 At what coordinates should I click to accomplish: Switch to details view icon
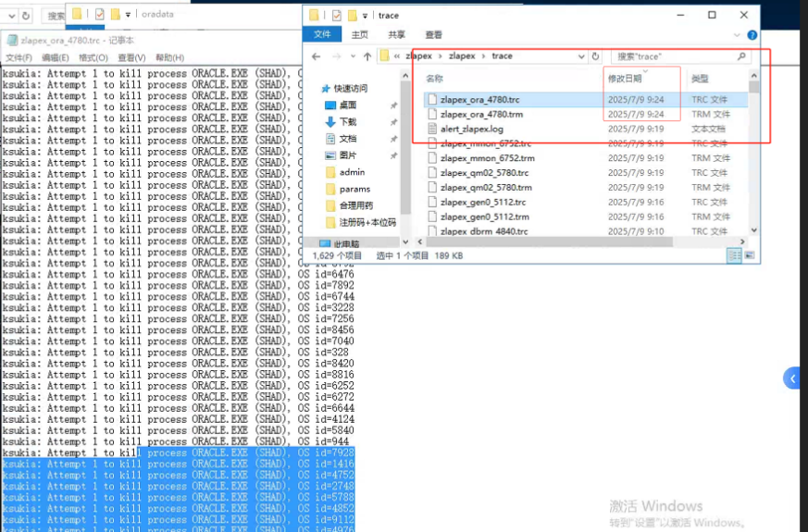click(734, 255)
